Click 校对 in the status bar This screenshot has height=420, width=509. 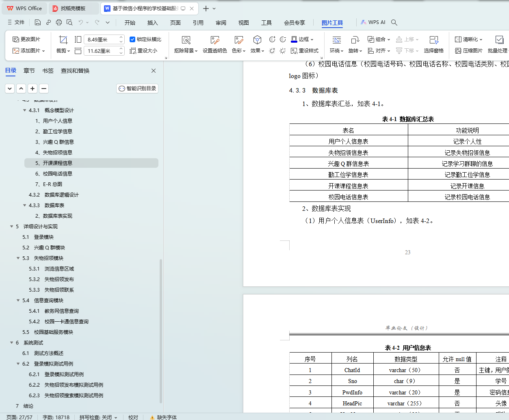133,417
